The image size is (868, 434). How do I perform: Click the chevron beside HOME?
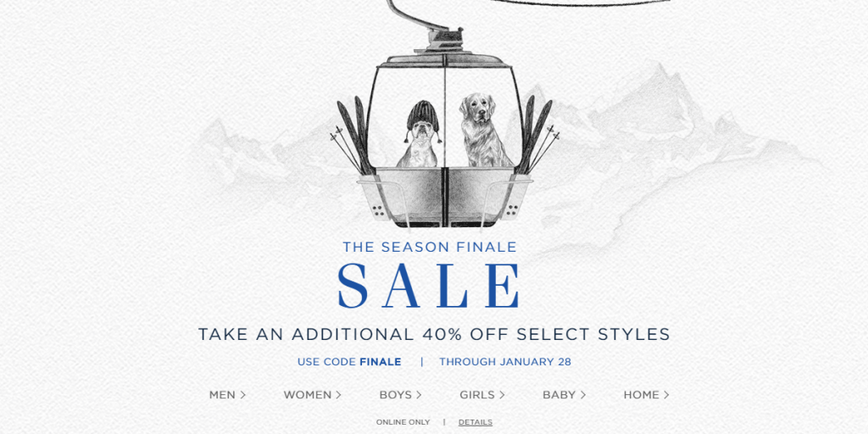click(x=666, y=395)
